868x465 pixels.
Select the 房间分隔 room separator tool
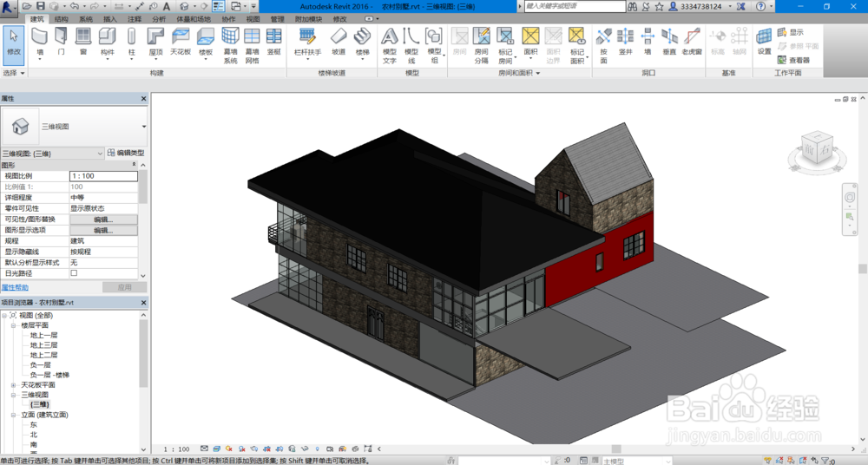(481, 45)
